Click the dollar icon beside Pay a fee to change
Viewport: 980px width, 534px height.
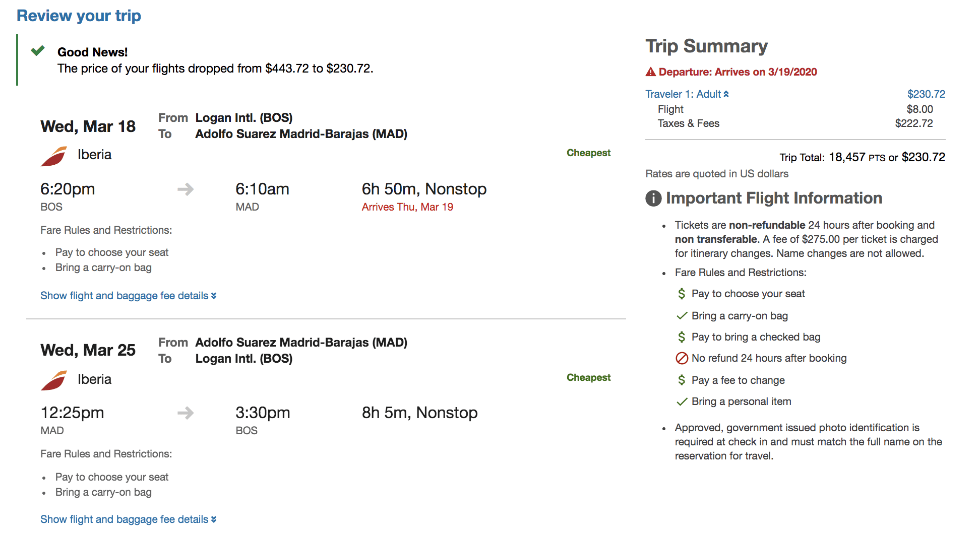coord(682,380)
